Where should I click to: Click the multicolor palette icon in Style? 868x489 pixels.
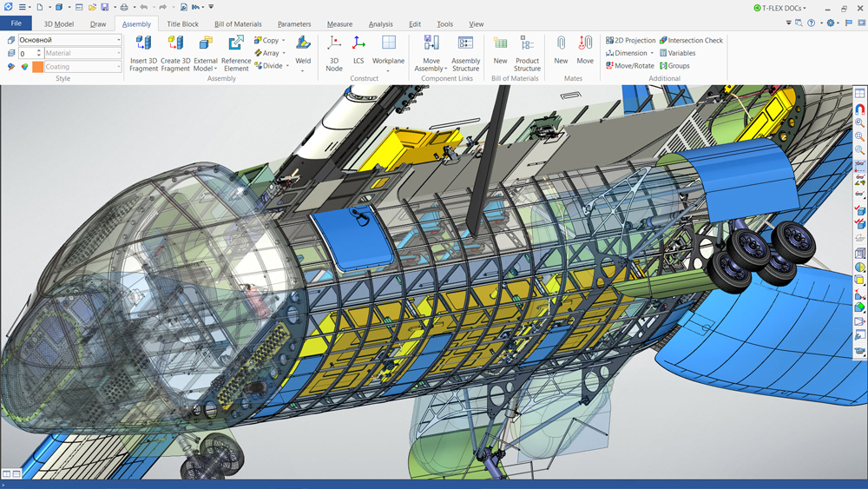[x=24, y=67]
